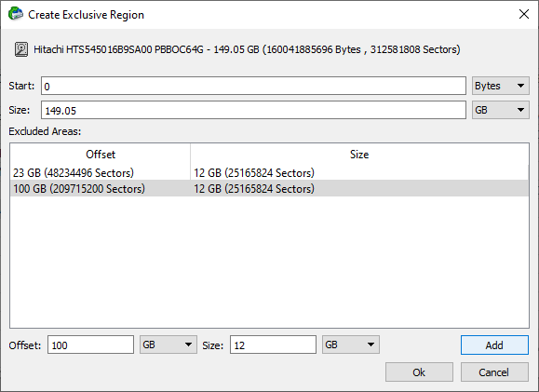
Task: Confirm with the Ok button
Action: [x=419, y=372]
